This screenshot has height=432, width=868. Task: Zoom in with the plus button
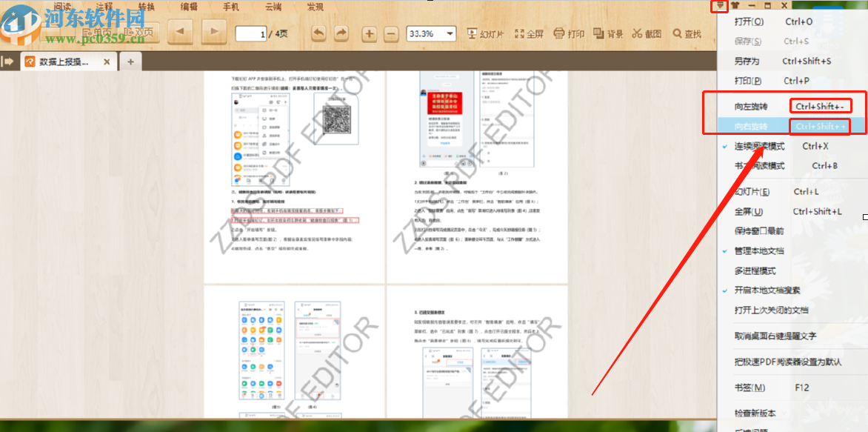[370, 33]
